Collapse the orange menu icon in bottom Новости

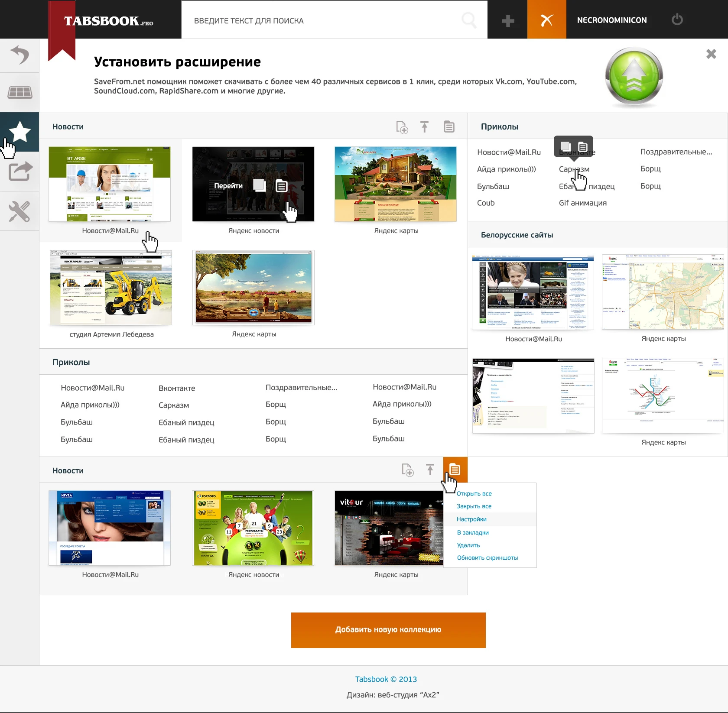[x=455, y=470]
